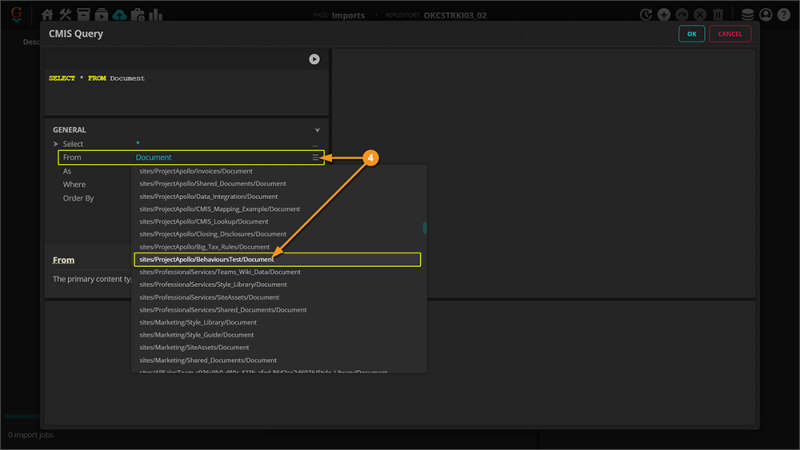Choose sites/ProjectApollo/Data_Integration/Document
Viewport: 800px width, 450px height.
click(209, 196)
